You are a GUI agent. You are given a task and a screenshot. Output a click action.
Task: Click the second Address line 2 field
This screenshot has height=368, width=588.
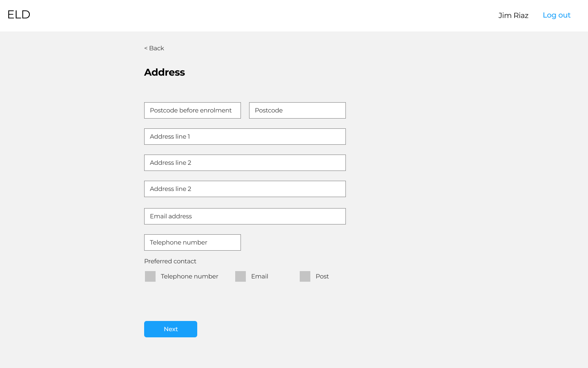[x=245, y=189]
